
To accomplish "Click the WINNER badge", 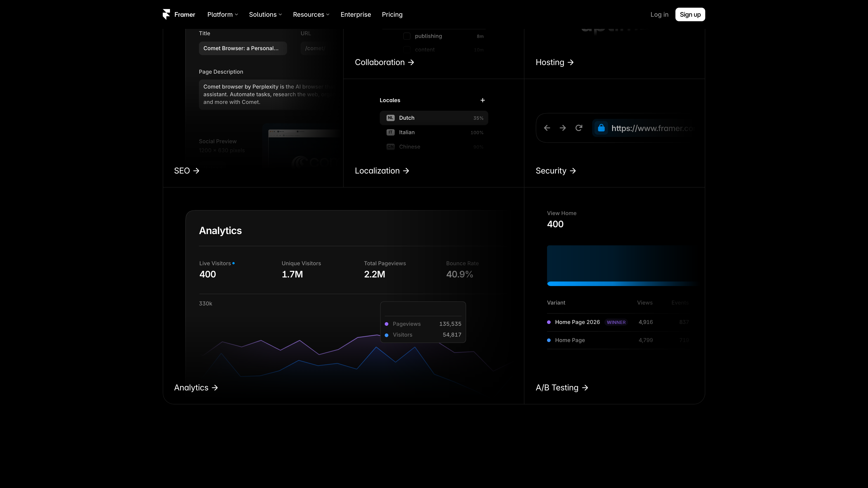I will click(616, 322).
